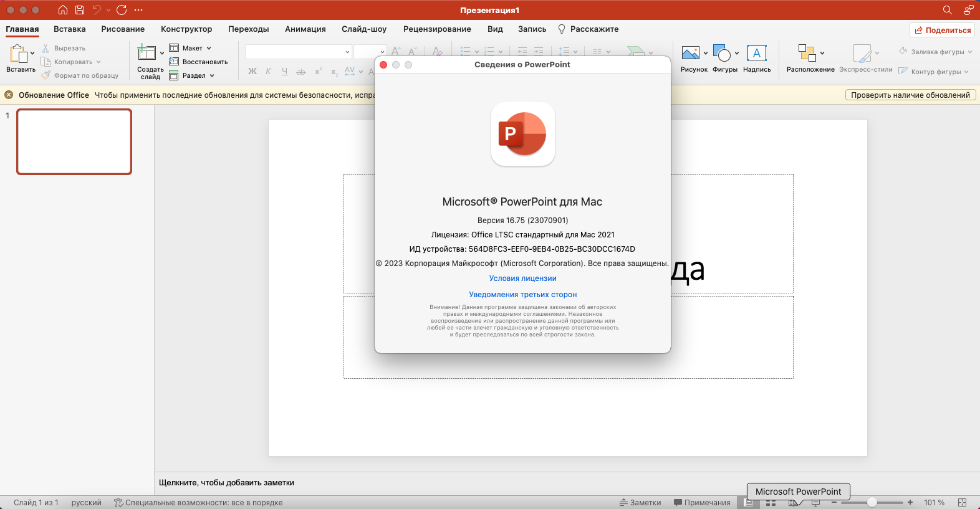Click the search magnifier icon
This screenshot has width=980, height=509.
tap(947, 10)
